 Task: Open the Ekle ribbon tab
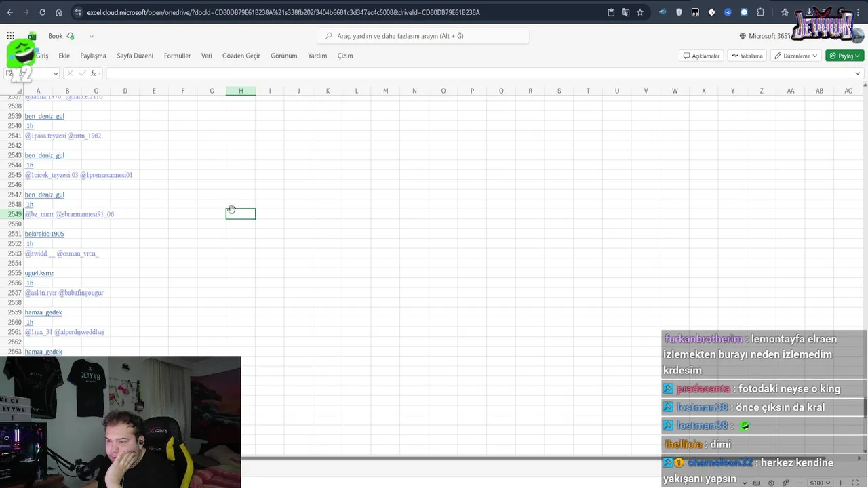64,56
